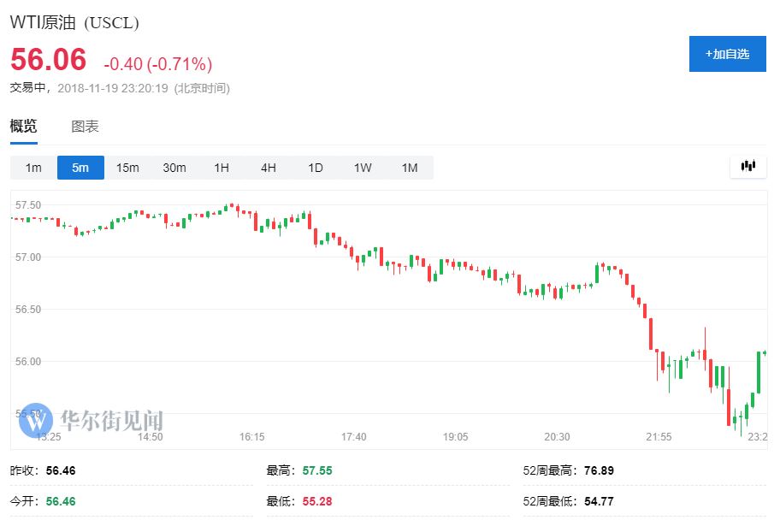Click the 17:40 time axis label

[354, 437]
